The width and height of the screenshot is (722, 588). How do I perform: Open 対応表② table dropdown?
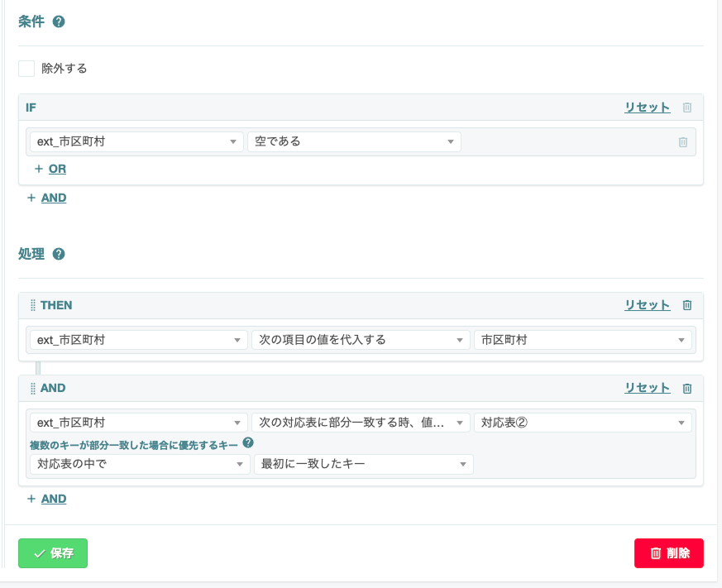pos(582,423)
